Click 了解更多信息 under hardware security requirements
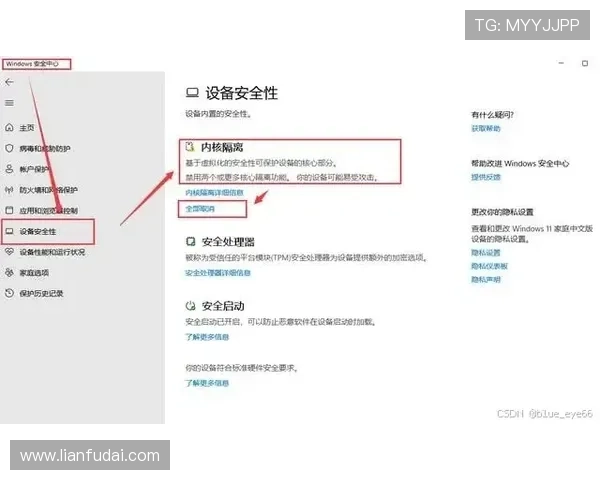 [x=207, y=383]
